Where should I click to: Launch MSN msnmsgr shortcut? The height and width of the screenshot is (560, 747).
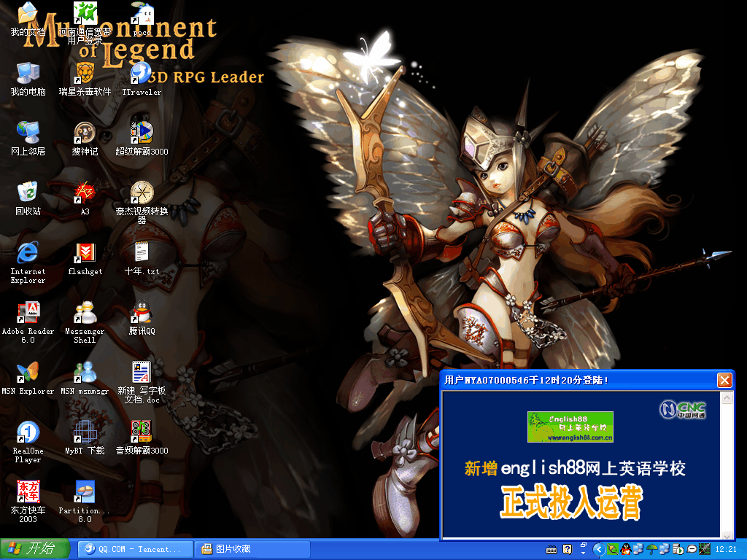tap(85, 378)
